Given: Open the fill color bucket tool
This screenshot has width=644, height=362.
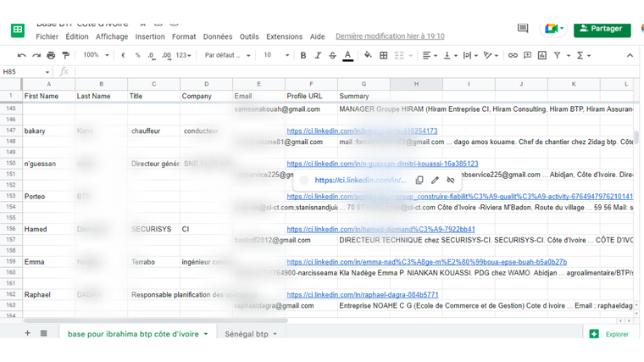Looking at the screenshot, I should [x=368, y=55].
